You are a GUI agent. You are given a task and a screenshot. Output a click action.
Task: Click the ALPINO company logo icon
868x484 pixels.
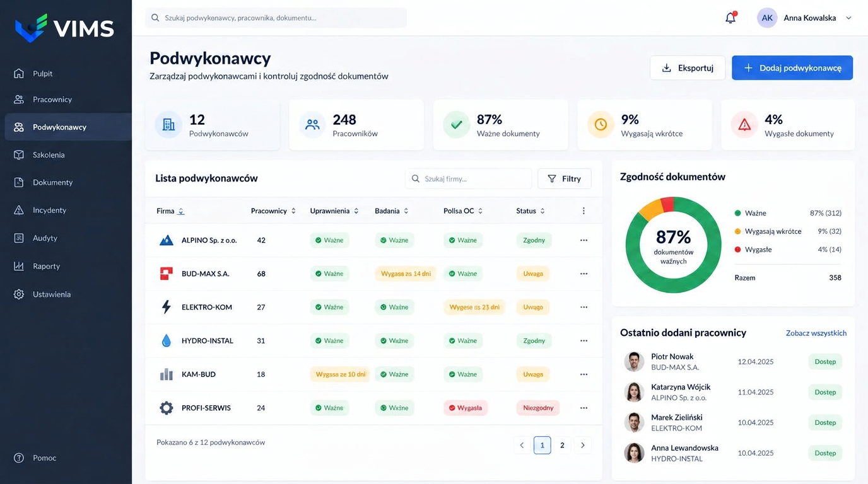pyautogui.click(x=167, y=240)
